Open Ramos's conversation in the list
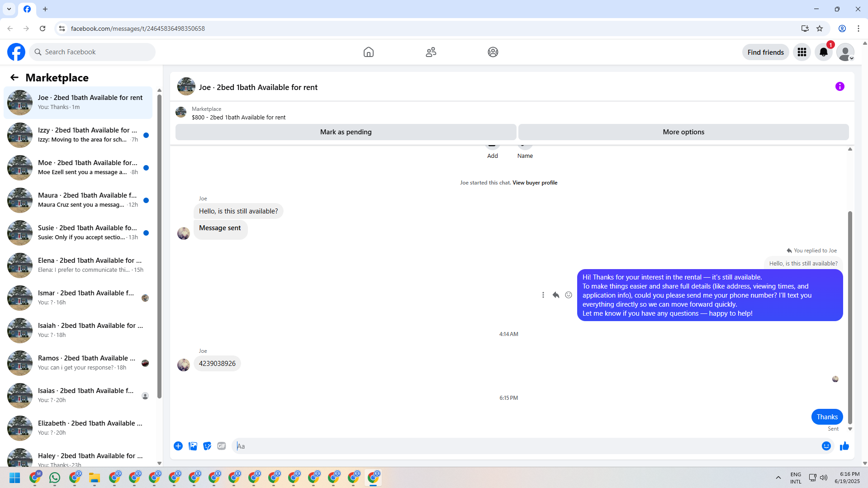 (78, 363)
